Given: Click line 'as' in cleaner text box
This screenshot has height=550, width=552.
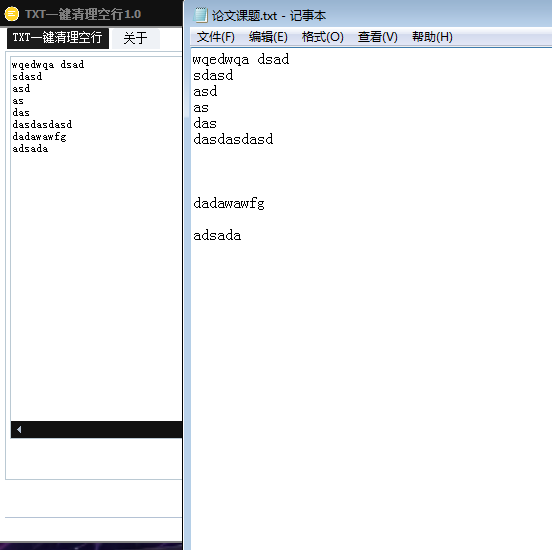Looking at the screenshot, I should point(18,101).
